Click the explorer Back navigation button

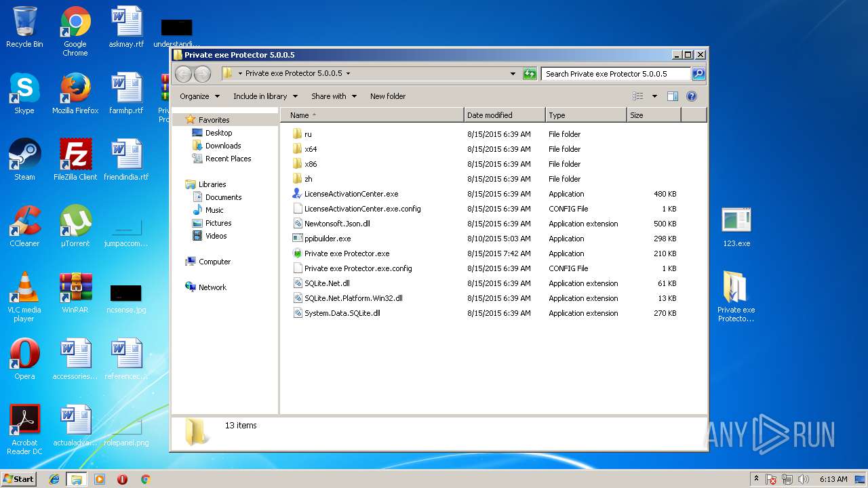[183, 74]
